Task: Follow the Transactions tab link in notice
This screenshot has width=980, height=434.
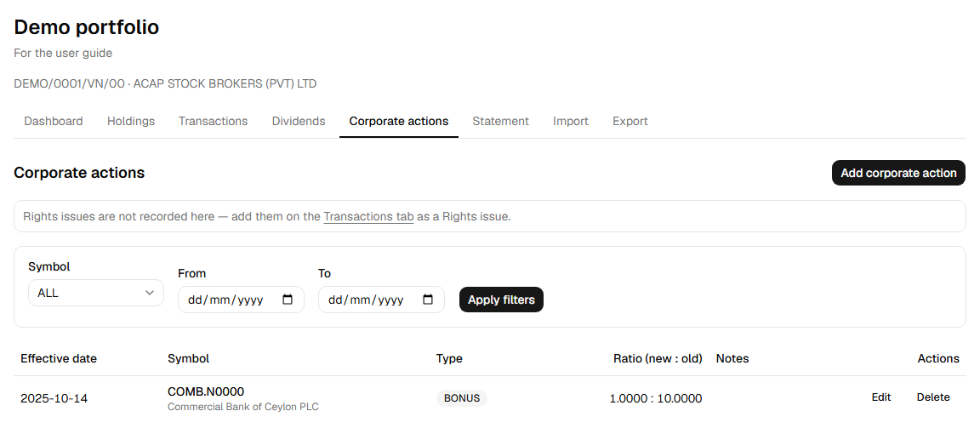Action: (x=368, y=217)
